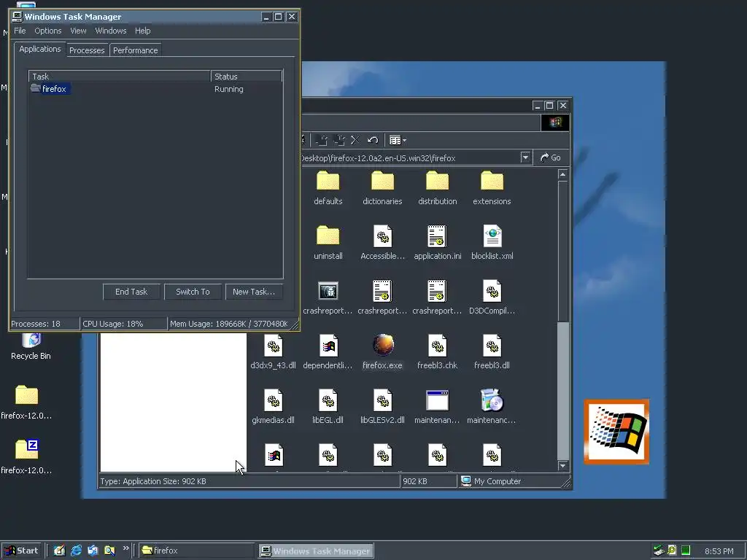Click the address bar path ending in win32\firefox
The image size is (747, 560).
pos(379,158)
